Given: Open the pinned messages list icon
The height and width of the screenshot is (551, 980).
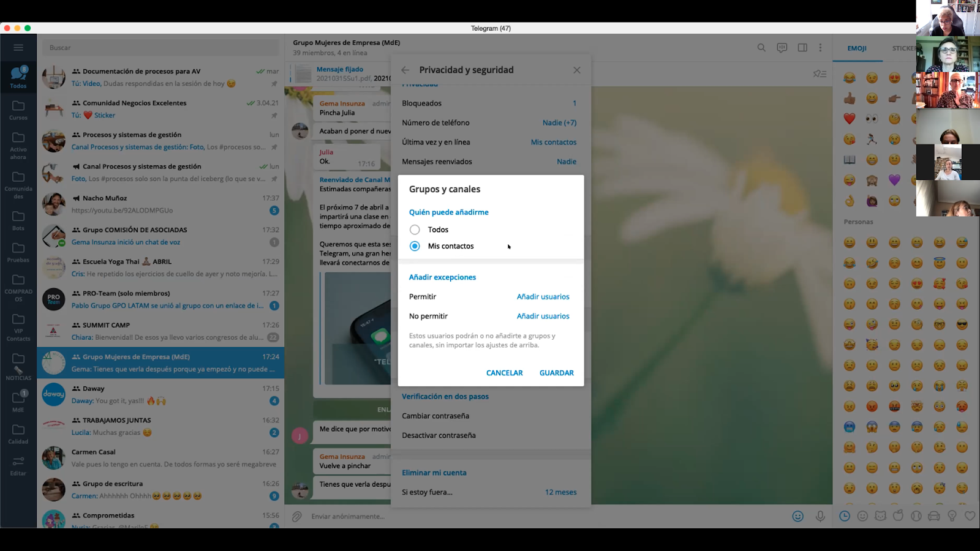Looking at the screenshot, I should (820, 73).
